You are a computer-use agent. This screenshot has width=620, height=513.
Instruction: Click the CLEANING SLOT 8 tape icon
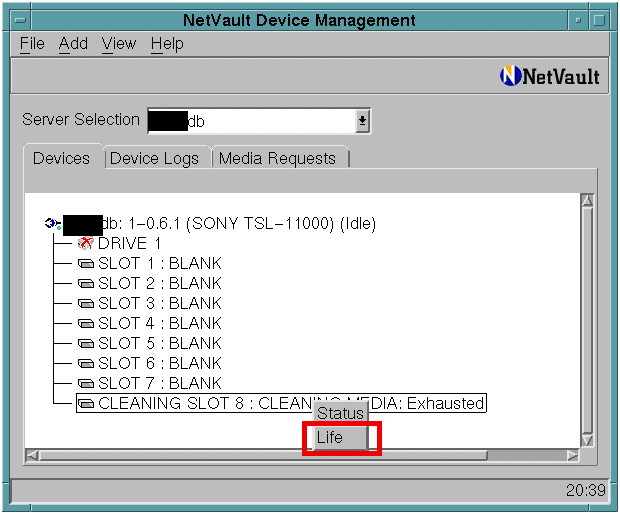[86, 403]
